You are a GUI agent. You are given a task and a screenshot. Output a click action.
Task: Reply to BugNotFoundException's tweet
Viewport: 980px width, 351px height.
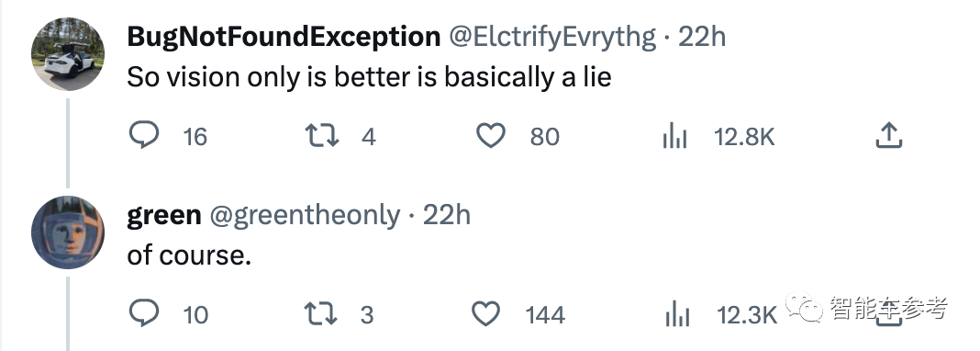(144, 135)
